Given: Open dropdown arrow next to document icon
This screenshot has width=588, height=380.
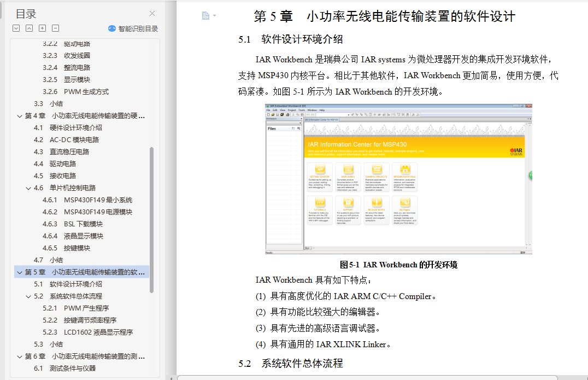Looking at the screenshot, I should [x=215, y=16].
